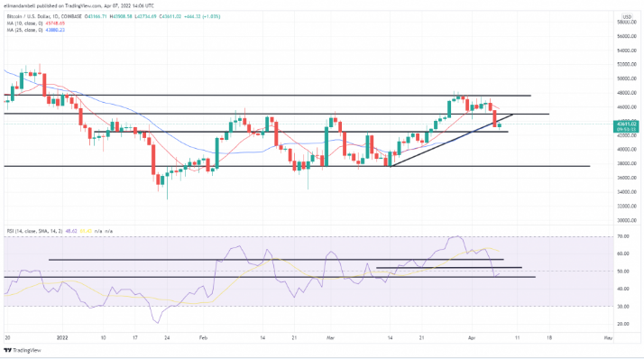Click the published on TradingView.com header text
The height and width of the screenshot is (359, 644).
pyautogui.click(x=69, y=5)
